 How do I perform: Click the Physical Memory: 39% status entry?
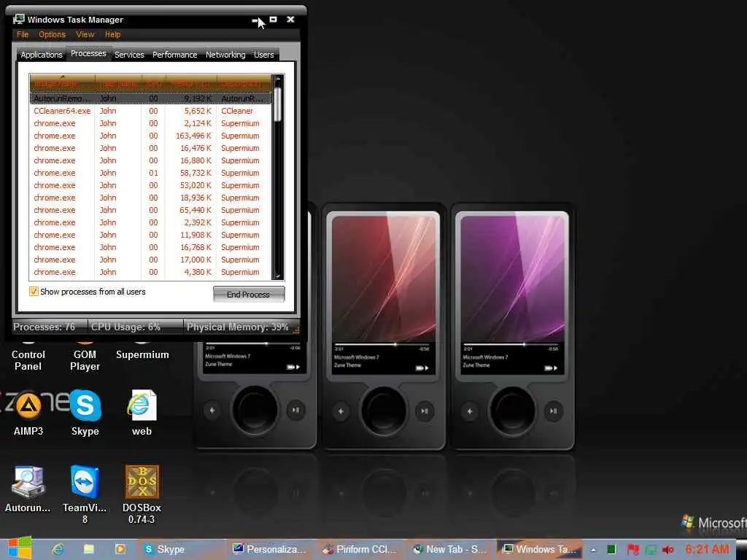pos(237,327)
